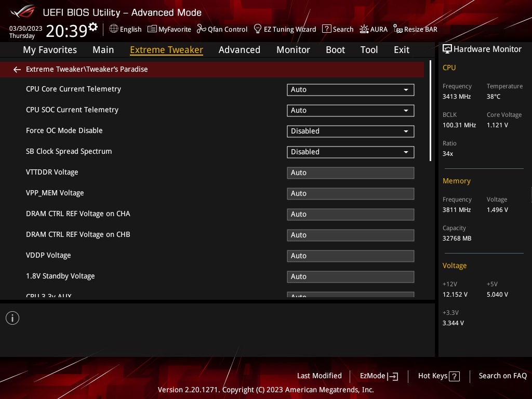532x399 pixels.
Task: Select VPP_MEM Voltage label
Action: (55, 193)
